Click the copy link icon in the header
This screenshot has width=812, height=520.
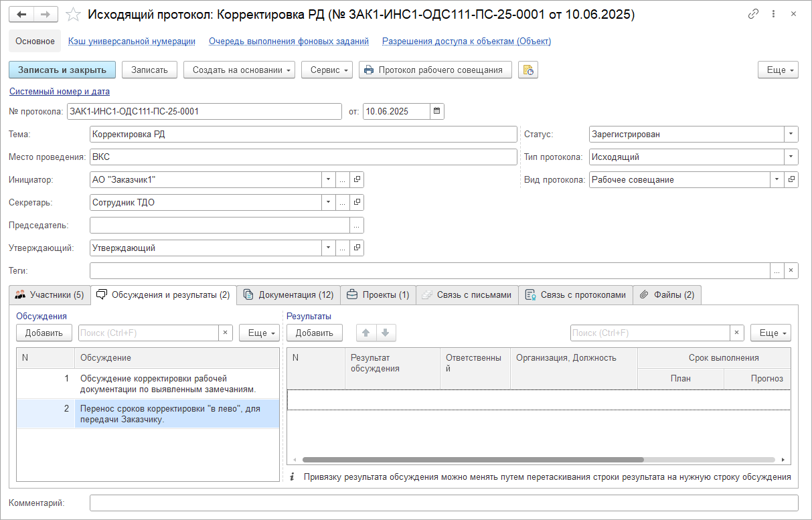(x=753, y=14)
